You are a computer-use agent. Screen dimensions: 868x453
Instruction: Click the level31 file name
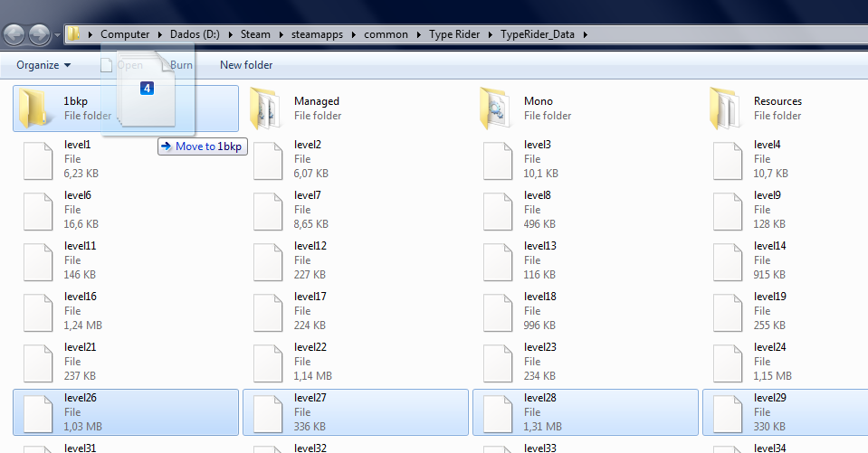(81, 448)
